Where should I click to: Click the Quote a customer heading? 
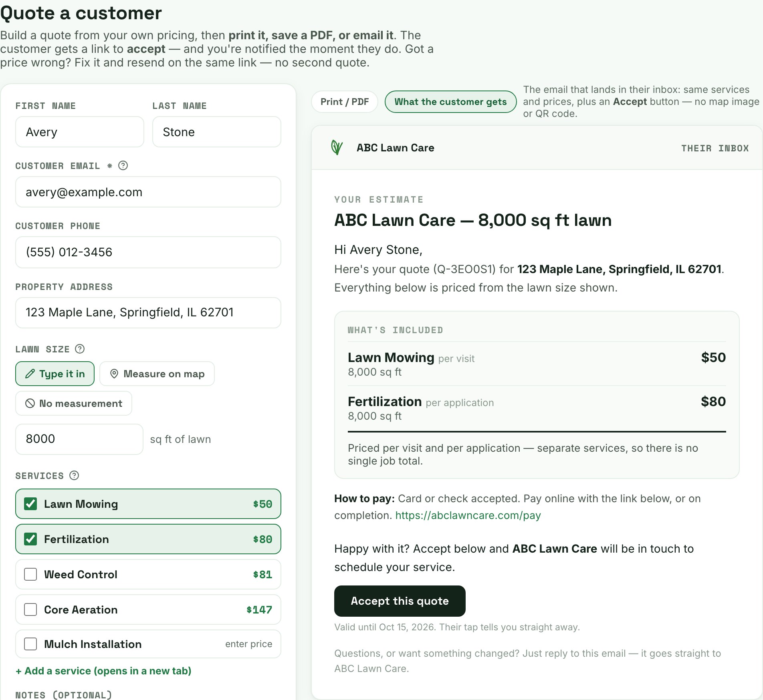(x=81, y=13)
